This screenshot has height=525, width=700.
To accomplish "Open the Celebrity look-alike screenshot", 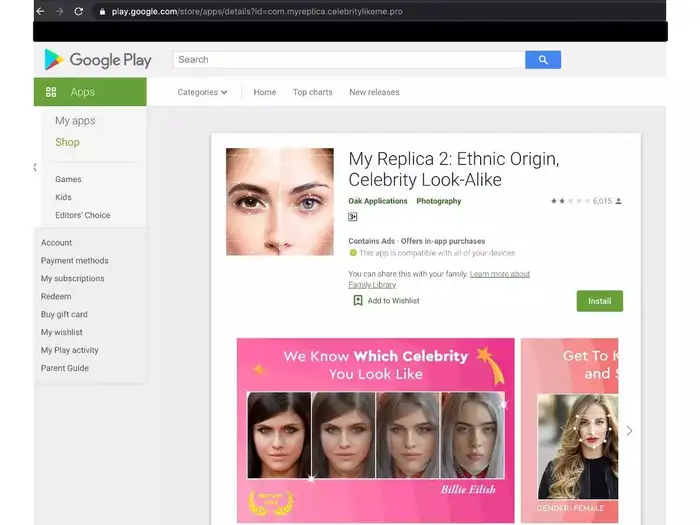I will [x=375, y=430].
